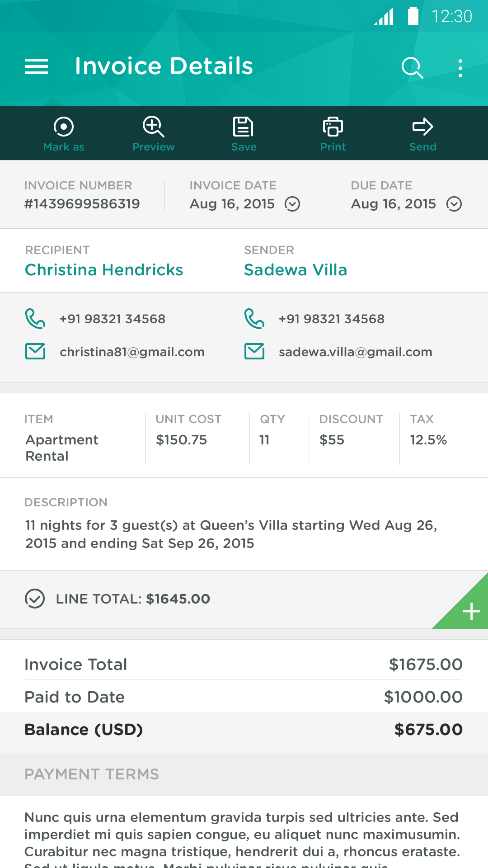Add a new line item with green plus
The height and width of the screenshot is (868, 488).
coord(471,611)
